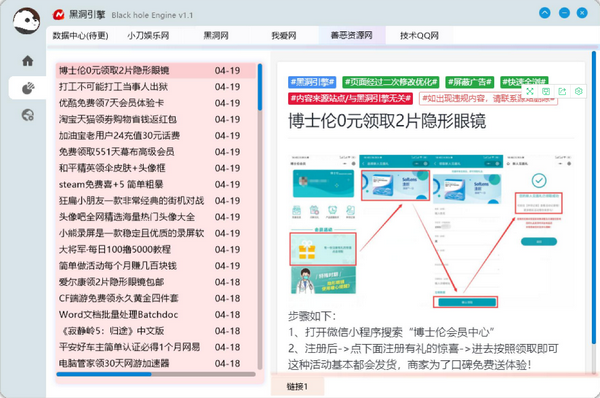This screenshot has height=398, width=600.
Task: Click the article list vertical scrollbar thumb
Action: click(260, 87)
